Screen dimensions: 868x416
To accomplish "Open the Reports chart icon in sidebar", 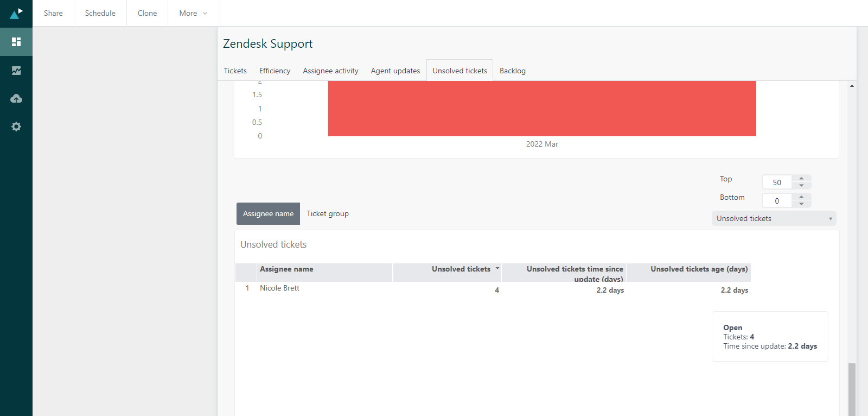I will click(16, 71).
